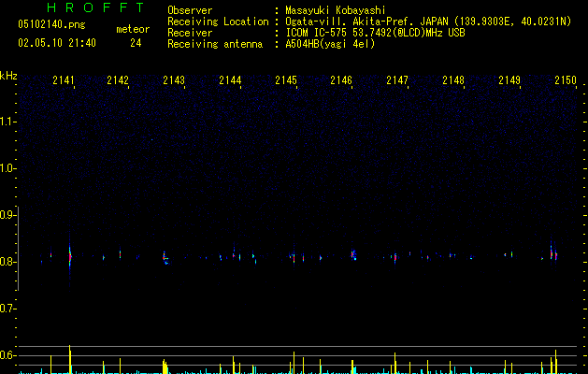This screenshot has width=588, height=374.
Task: Click the meteor echo near 2147
Action: (394, 258)
